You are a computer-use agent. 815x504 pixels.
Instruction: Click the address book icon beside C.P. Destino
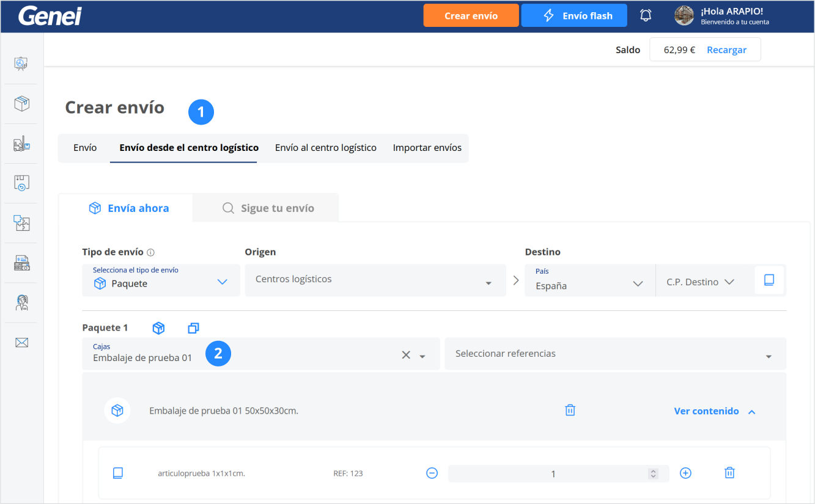pyautogui.click(x=769, y=280)
